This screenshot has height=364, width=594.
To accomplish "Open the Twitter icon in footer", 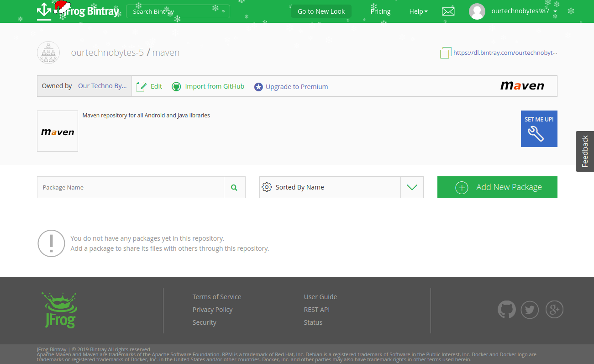I will 530,310.
